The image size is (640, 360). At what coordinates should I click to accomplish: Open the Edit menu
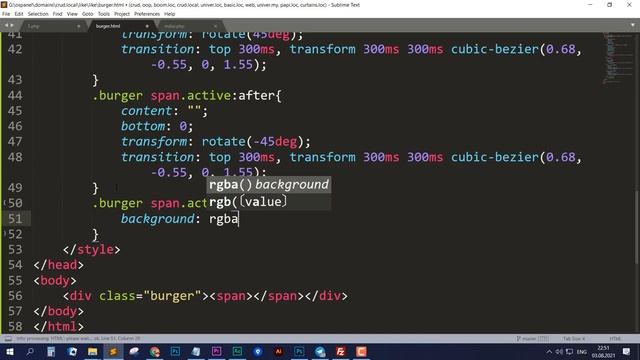(x=19, y=14)
